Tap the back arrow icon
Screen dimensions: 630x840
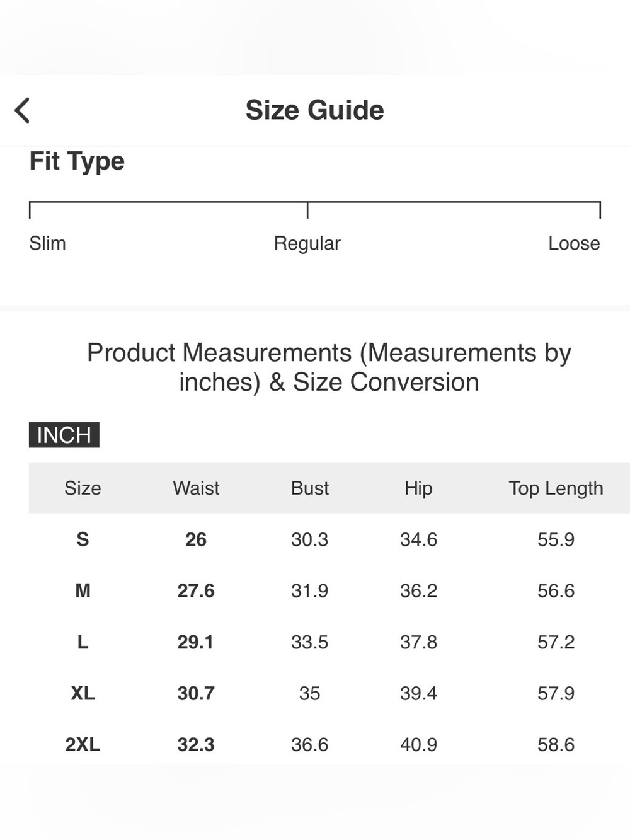(22, 110)
